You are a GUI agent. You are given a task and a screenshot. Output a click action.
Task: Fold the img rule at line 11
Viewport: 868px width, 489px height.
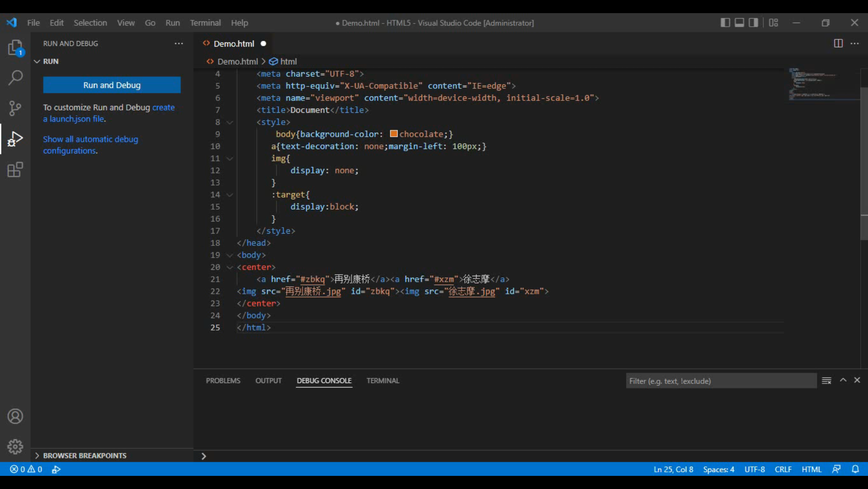230,158
